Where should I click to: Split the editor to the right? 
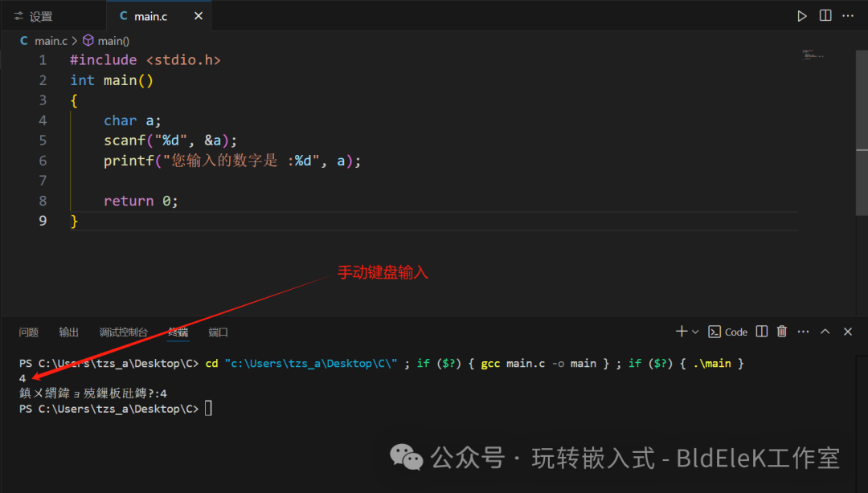pyautogui.click(x=825, y=15)
